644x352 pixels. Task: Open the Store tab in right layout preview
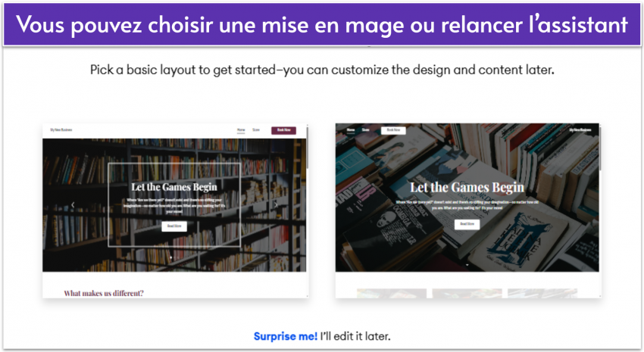click(x=365, y=130)
